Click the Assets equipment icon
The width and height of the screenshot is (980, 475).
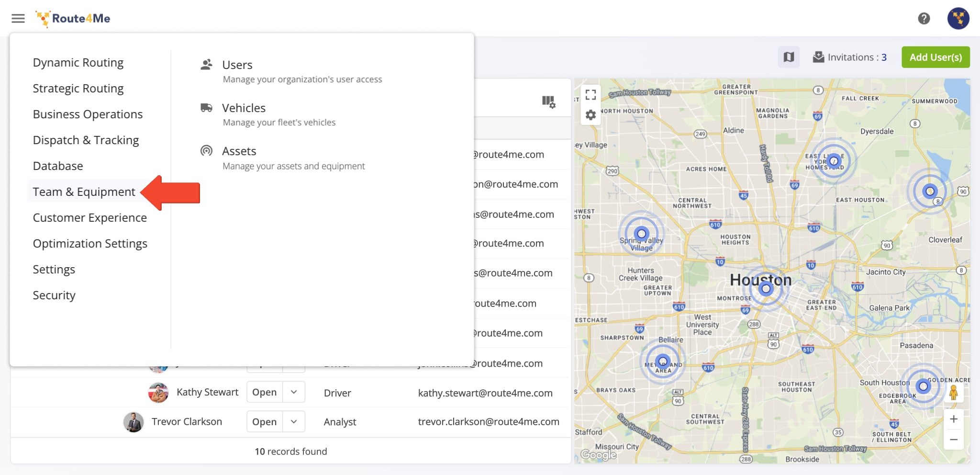(x=207, y=150)
